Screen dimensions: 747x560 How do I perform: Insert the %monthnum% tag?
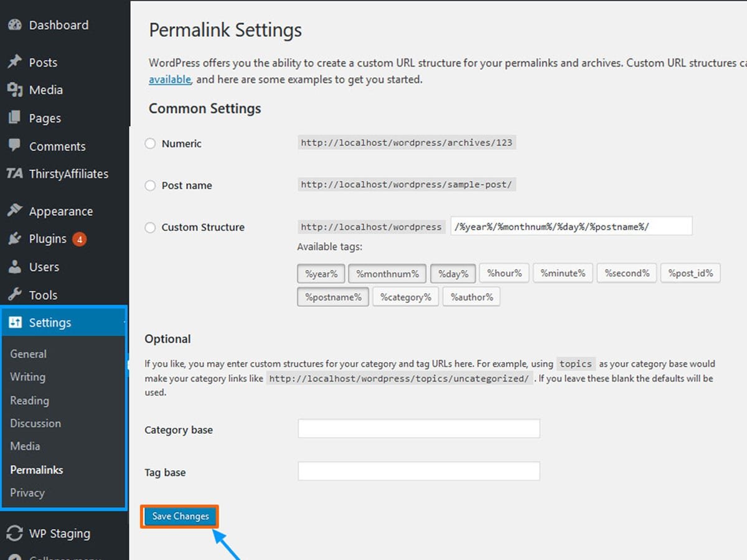point(388,274)
